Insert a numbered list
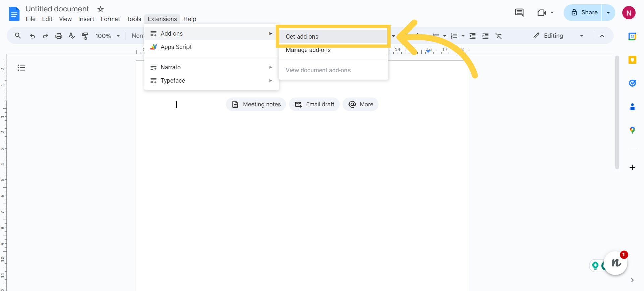 454,36
